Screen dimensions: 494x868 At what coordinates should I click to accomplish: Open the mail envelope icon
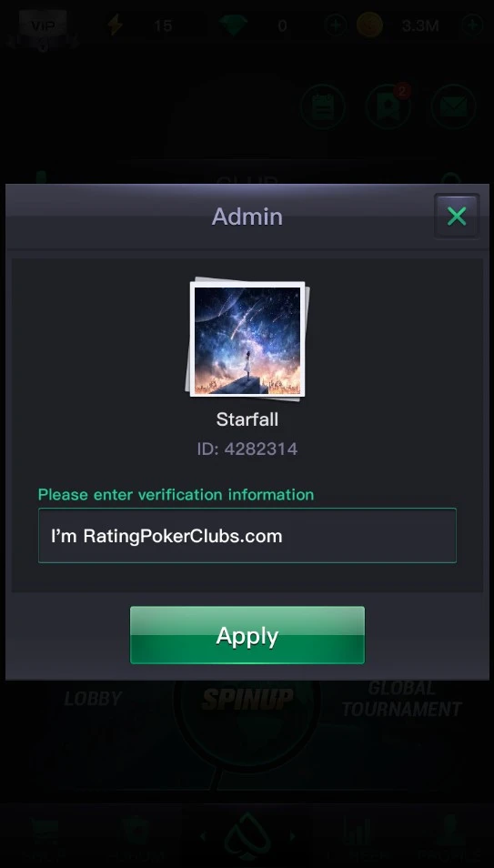[x=454, y=106]
